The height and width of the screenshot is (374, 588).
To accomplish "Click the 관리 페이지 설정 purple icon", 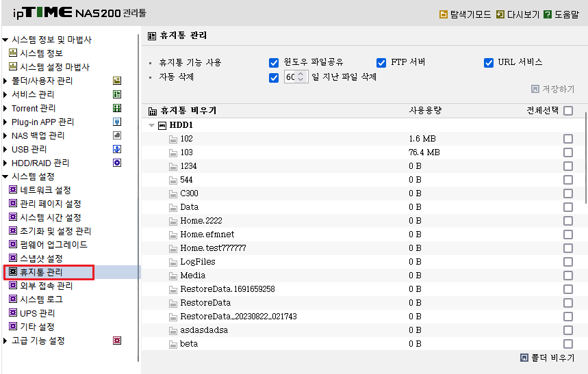I will pos(13,203).
